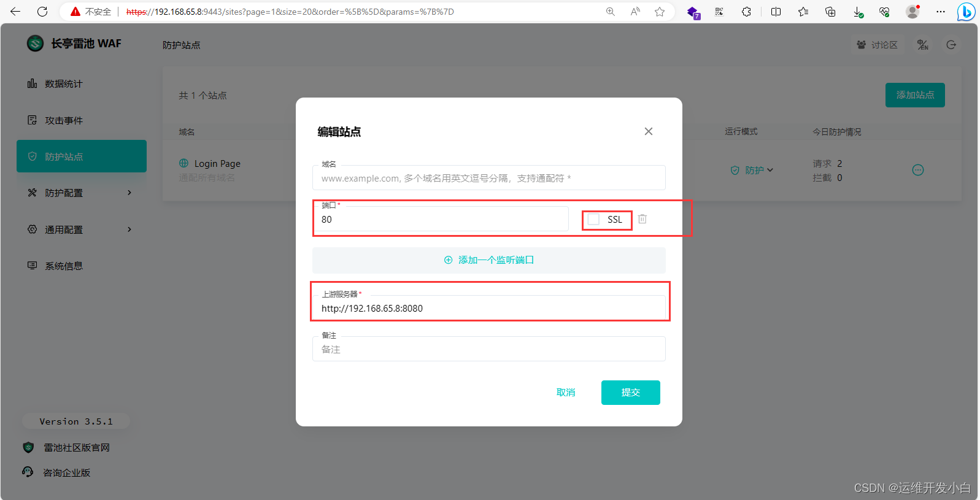Click the QR code extension icon
Screen dimensions: 980x500
tap(719, 12)
